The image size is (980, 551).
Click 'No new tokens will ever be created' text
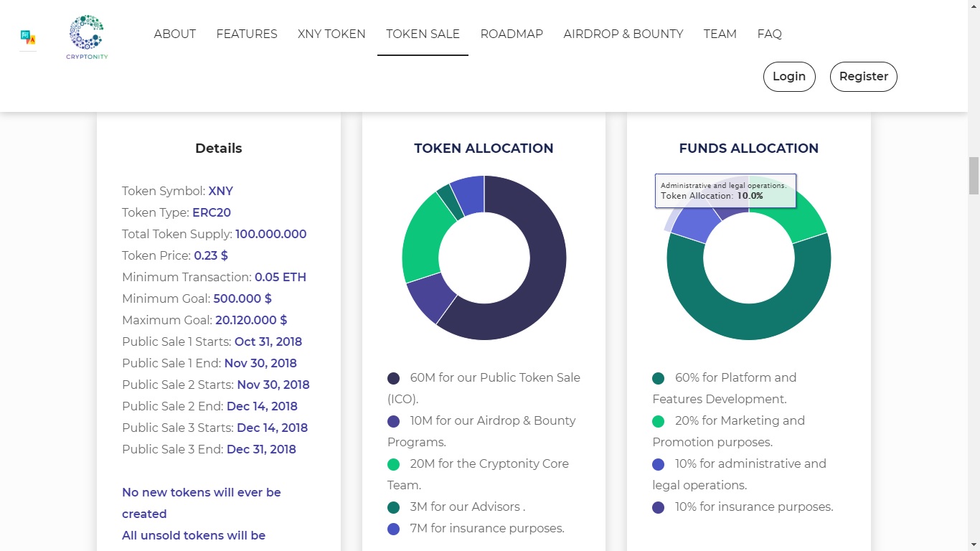click(202, 503)
